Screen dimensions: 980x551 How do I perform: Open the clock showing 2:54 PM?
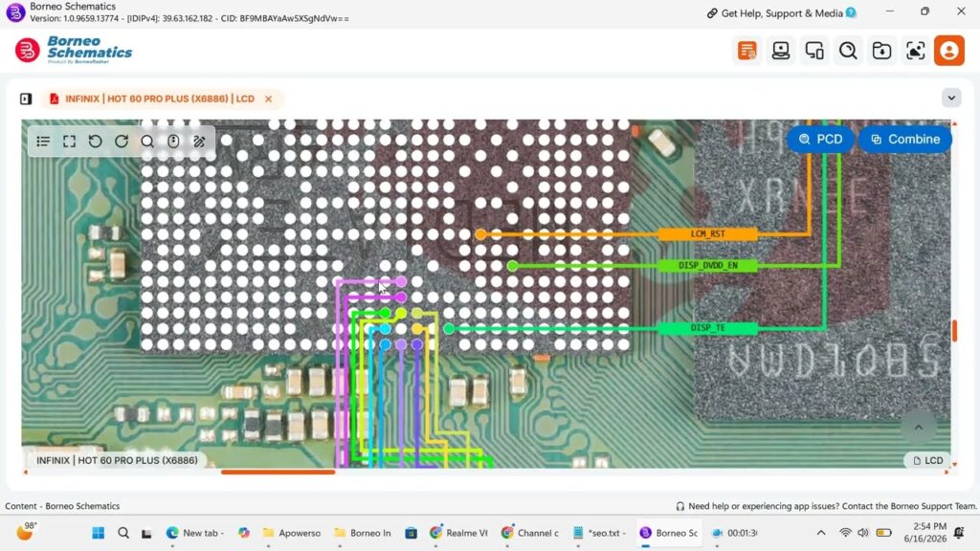coord(925,532)
